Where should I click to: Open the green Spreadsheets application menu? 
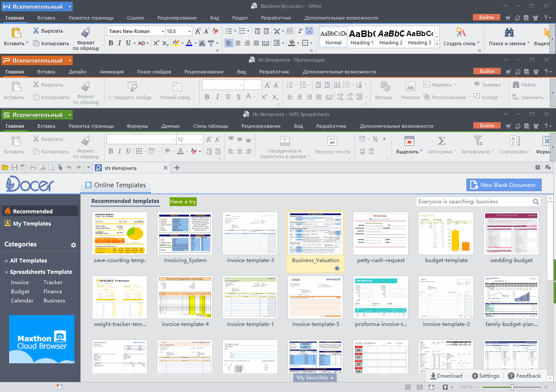tap(37, 115)
